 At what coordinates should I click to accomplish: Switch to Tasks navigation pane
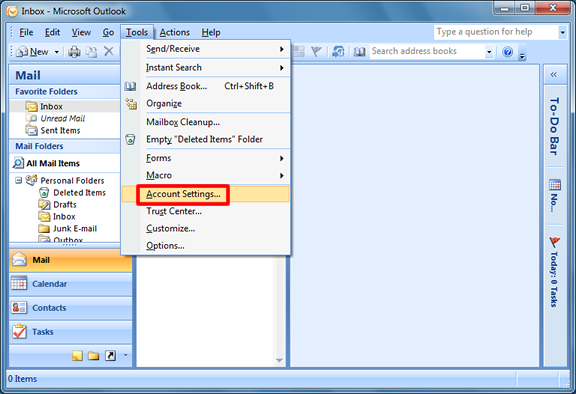coord(71,332)
